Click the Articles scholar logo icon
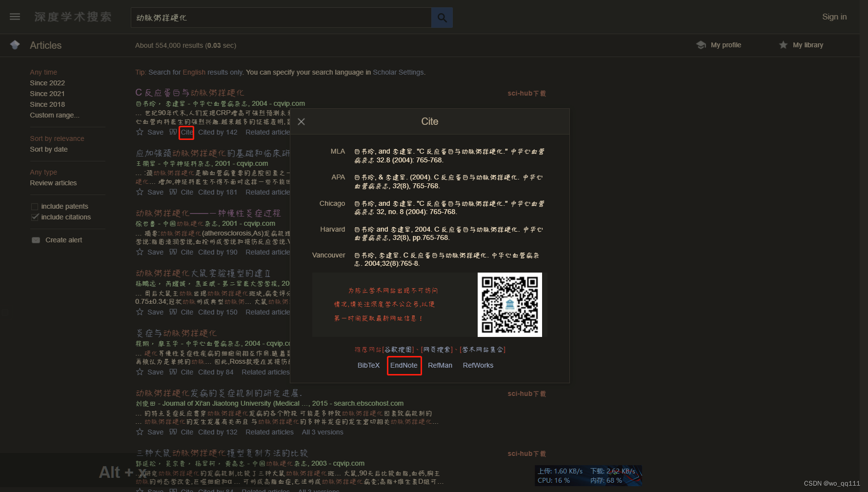The height and width of the screenshot is (492, 868). pos(15,45)
